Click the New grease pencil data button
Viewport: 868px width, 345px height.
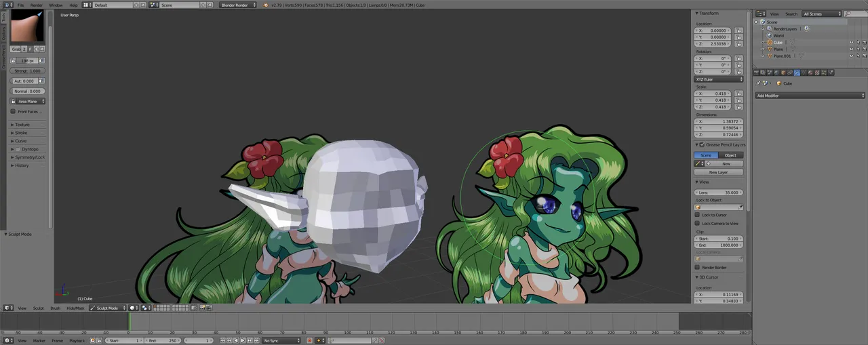726,163
